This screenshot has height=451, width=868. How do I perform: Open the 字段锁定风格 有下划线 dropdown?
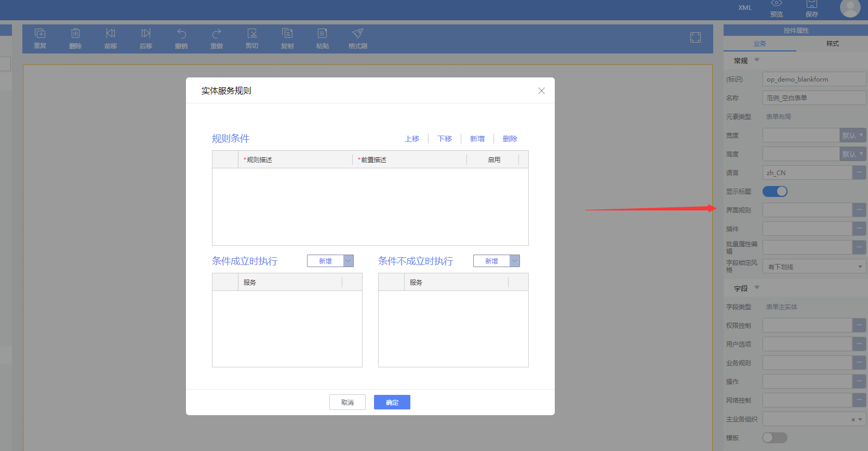point(814,267)
